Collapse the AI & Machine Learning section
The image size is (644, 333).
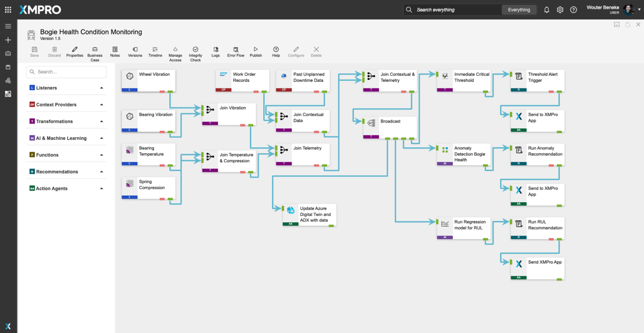click(x=101, y=138)
